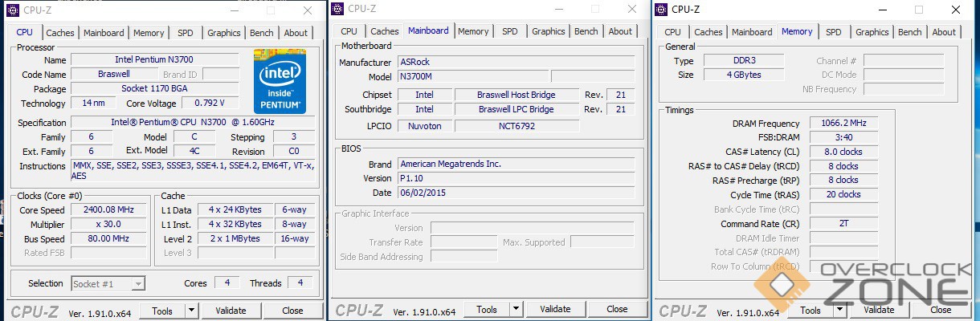
Task: Click the 1066.2 MHz DRAM frequency value
Action: pyautogui.click(x=843, y=124)
